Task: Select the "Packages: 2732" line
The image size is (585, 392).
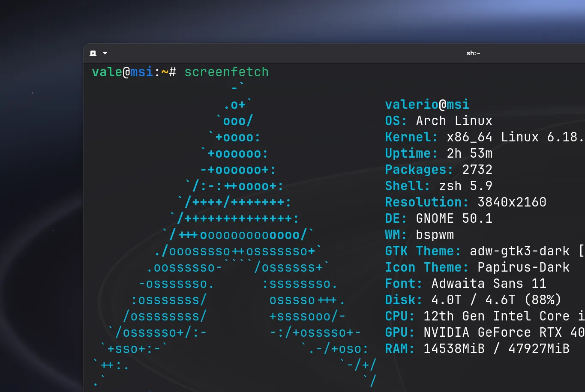Action: [x=439, y=170]
